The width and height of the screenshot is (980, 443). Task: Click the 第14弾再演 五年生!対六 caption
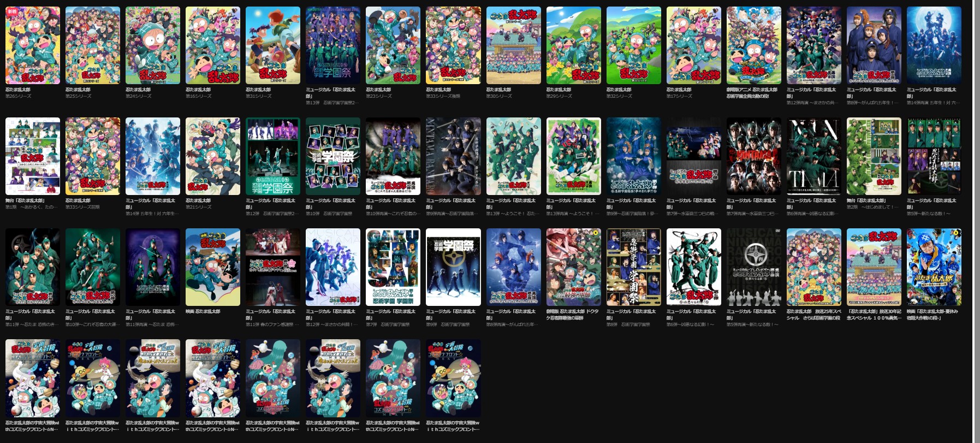(x=933, y=103)
